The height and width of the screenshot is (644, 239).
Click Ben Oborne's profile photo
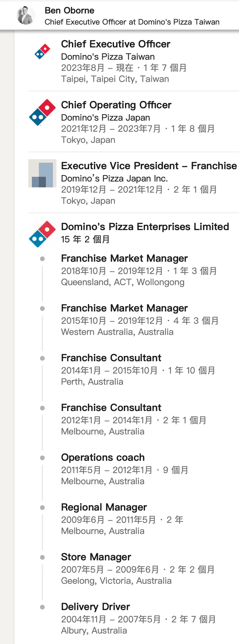(x=26, y=16)
